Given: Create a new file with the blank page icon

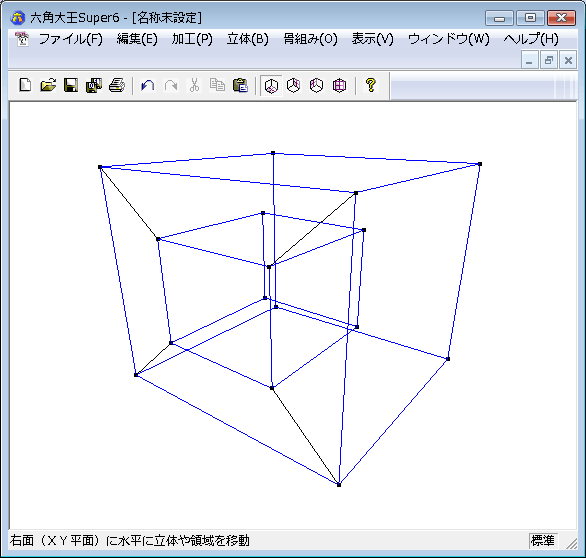Looking at the screenshot, I should click(x=25, y=86).
